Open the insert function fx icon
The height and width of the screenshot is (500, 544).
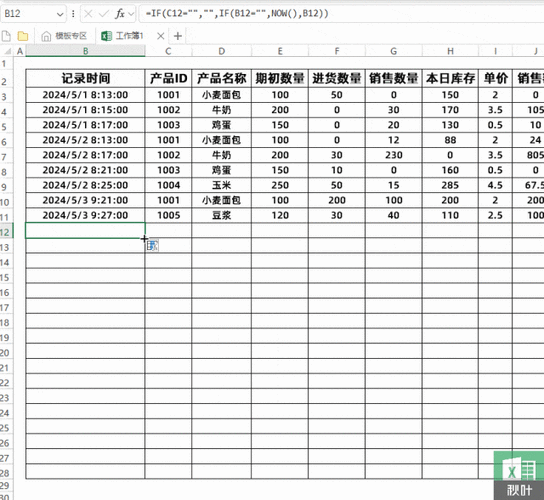tap(120, 14)
